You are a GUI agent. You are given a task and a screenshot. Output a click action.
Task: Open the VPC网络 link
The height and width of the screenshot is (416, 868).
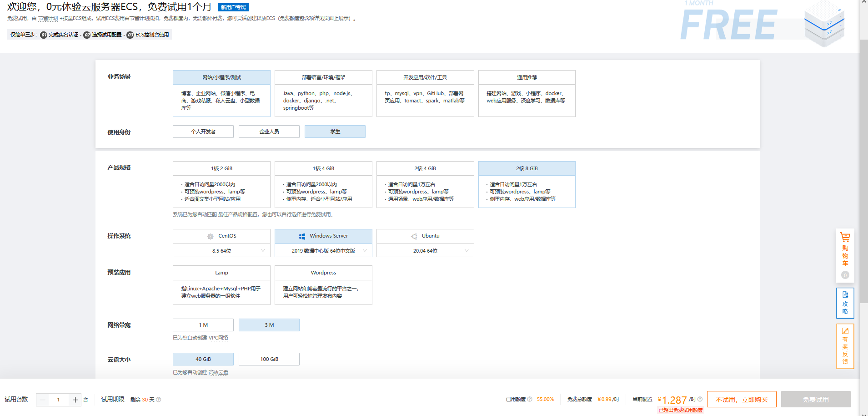pos(218,338)
